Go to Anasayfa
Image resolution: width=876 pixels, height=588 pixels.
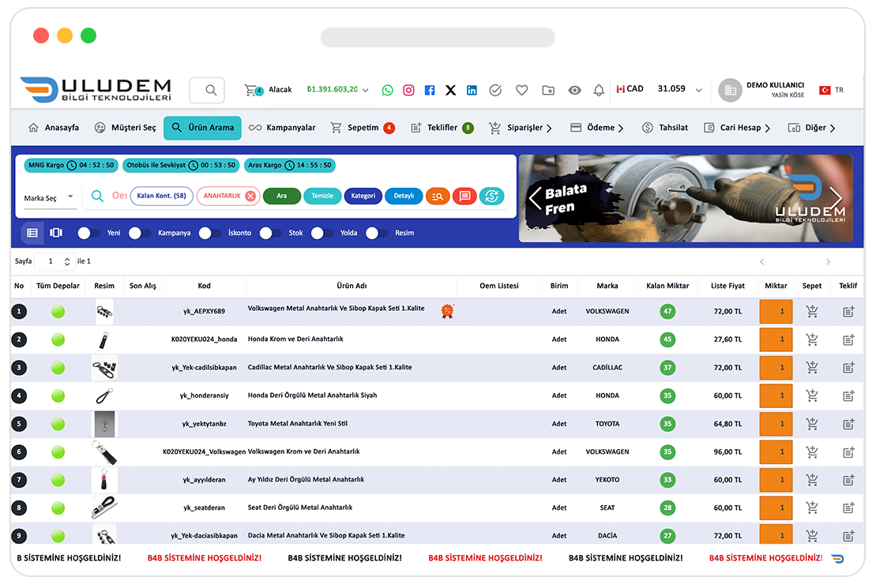point(54,128)
